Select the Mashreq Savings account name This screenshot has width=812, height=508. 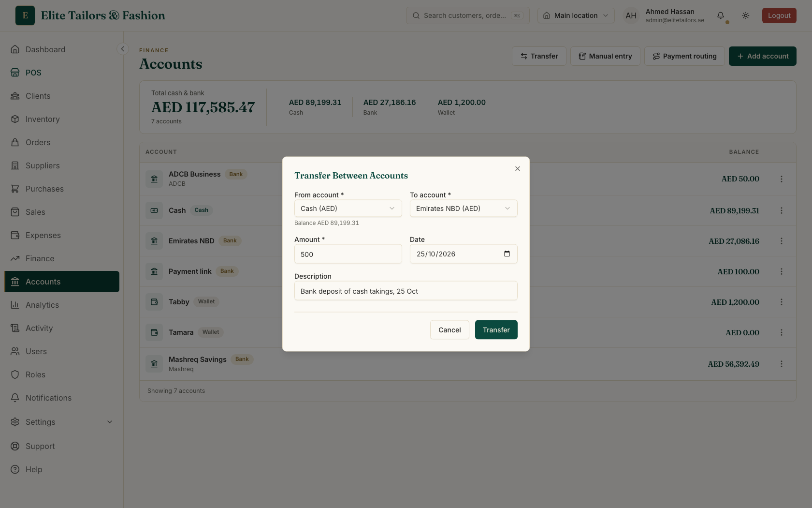[197, 359]
